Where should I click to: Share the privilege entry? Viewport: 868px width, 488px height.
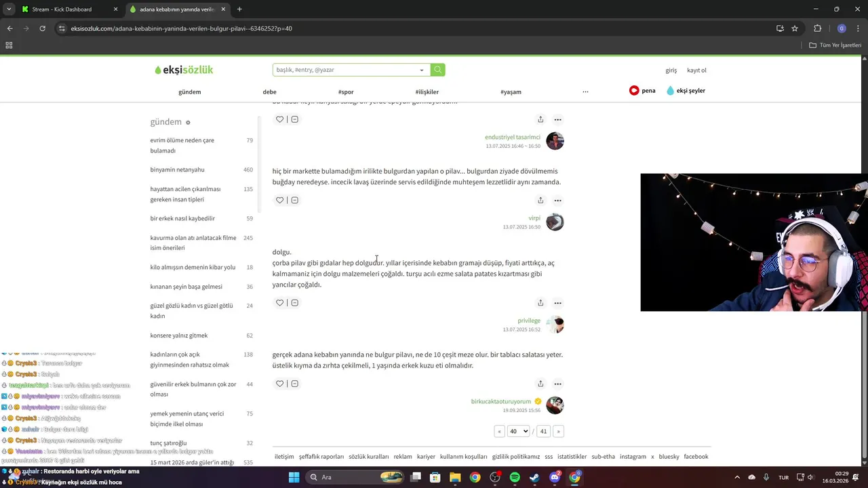540,303
